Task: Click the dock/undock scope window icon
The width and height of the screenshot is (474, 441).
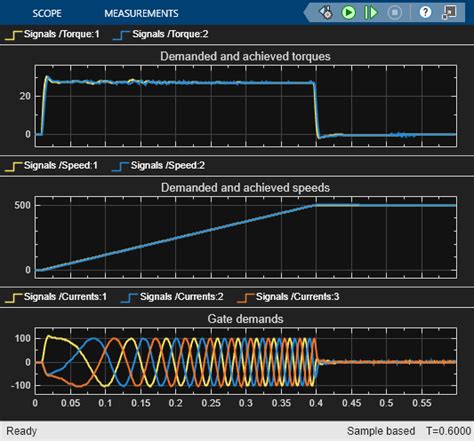Action: click(449, 13)
